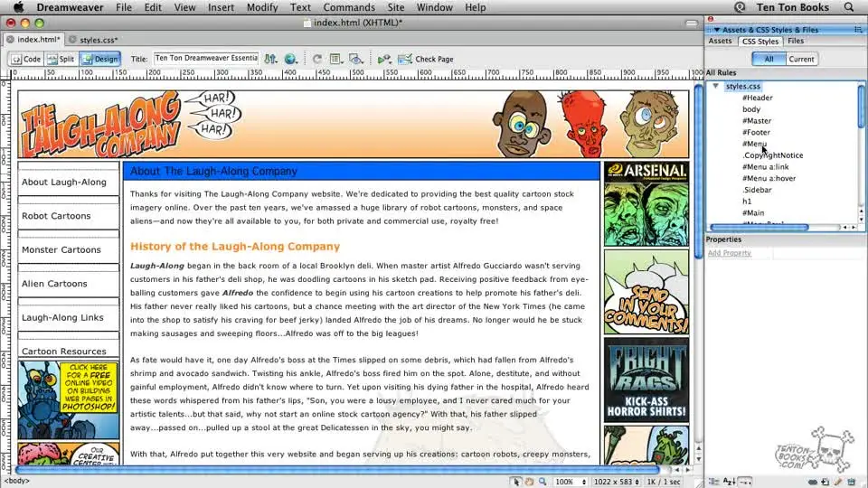
Task: Select the body rule
Action: pos(751,109)
